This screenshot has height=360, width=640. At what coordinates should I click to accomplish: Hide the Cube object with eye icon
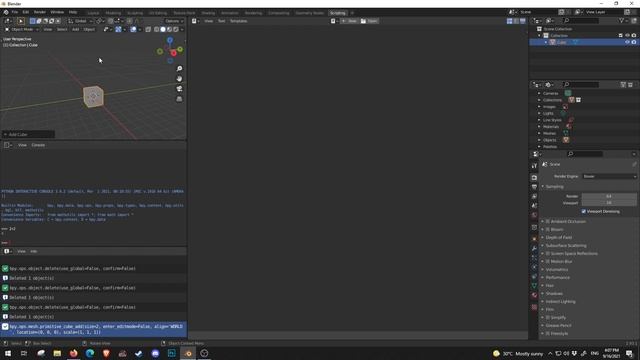[x=627, y=42]
